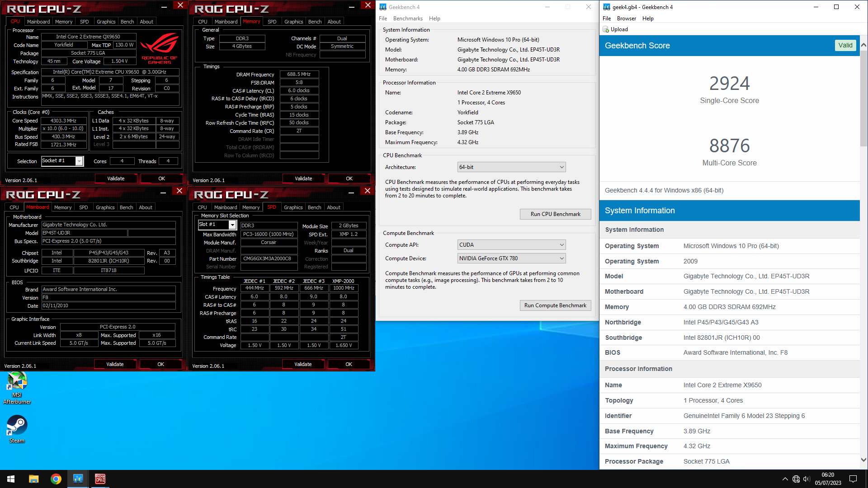Open MSI Afterburner desktop shortcut
Viewport: 868px width, 488px height.
click(17, 387)
